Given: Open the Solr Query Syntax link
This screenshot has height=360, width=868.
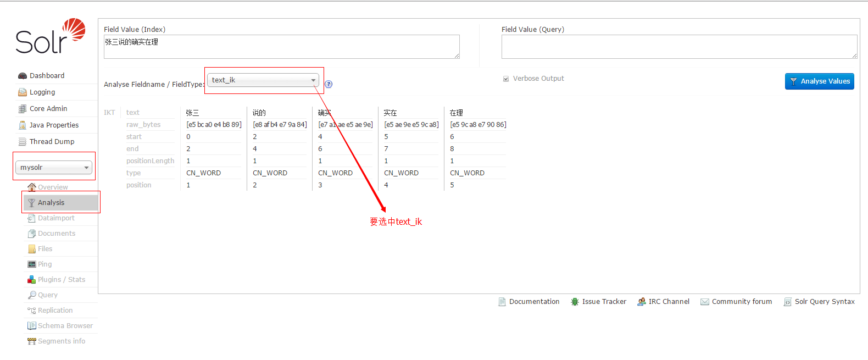Looking at the screenshot, I should (x=825, y=302).
